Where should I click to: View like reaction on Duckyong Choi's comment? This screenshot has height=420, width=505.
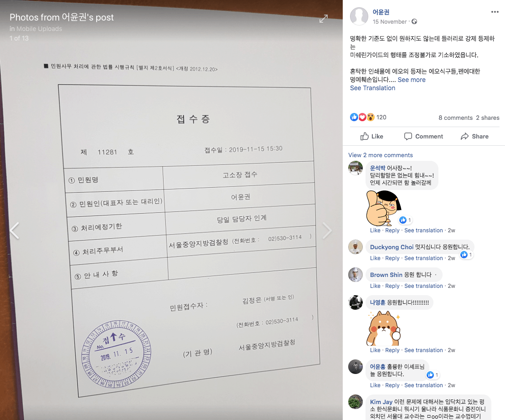click(x=466, y=255)
